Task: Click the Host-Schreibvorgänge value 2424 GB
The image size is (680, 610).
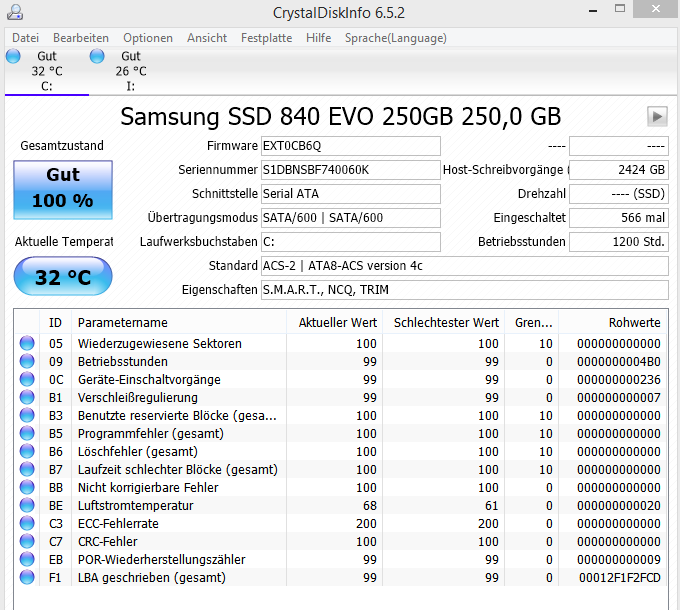Action: click(619, 170)
